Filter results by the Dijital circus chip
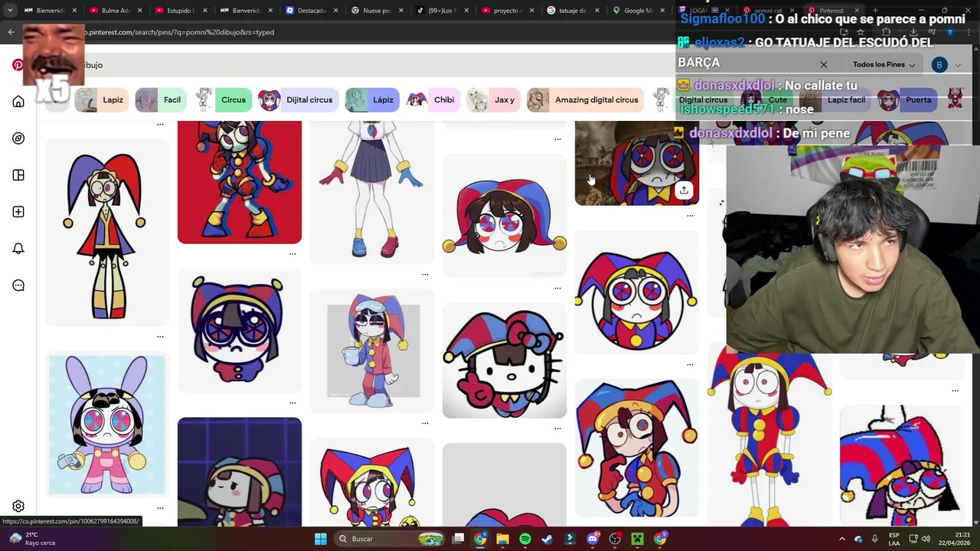This screenshot has width=980, height=551. 297,99
